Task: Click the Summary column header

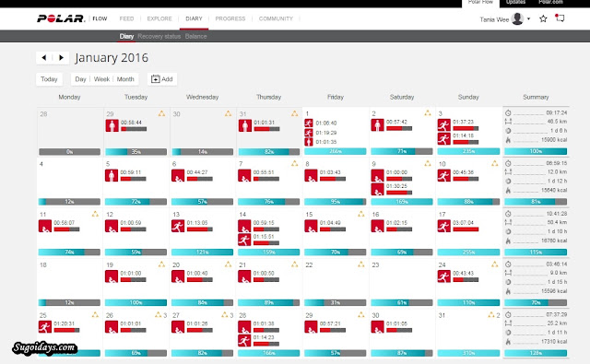Action: (x=536, y=97)
